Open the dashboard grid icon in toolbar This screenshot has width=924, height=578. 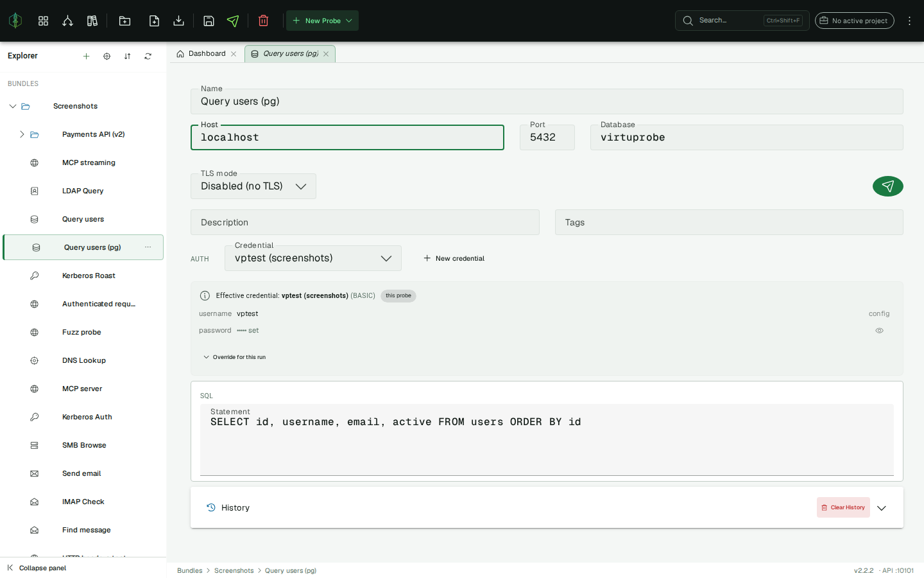click(43, 21)
